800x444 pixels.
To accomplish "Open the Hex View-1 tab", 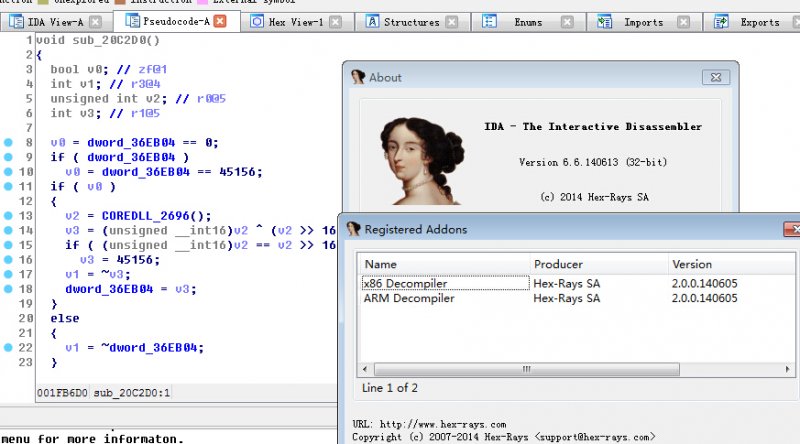I will [x=296, y=22].
